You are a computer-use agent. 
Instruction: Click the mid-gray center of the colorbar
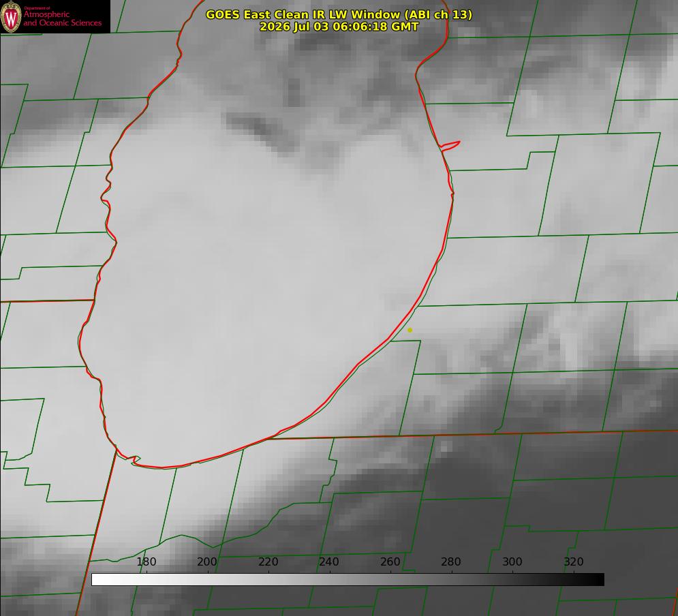click(348, 580)
